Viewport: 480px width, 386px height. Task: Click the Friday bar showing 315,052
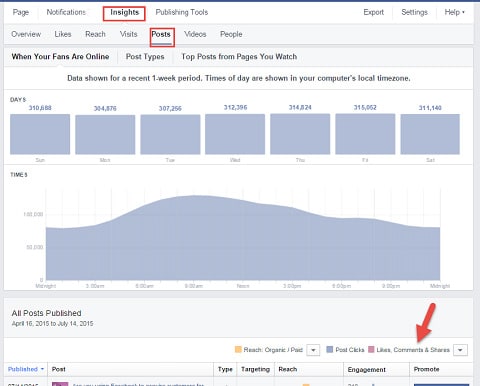tap(365, 134)
